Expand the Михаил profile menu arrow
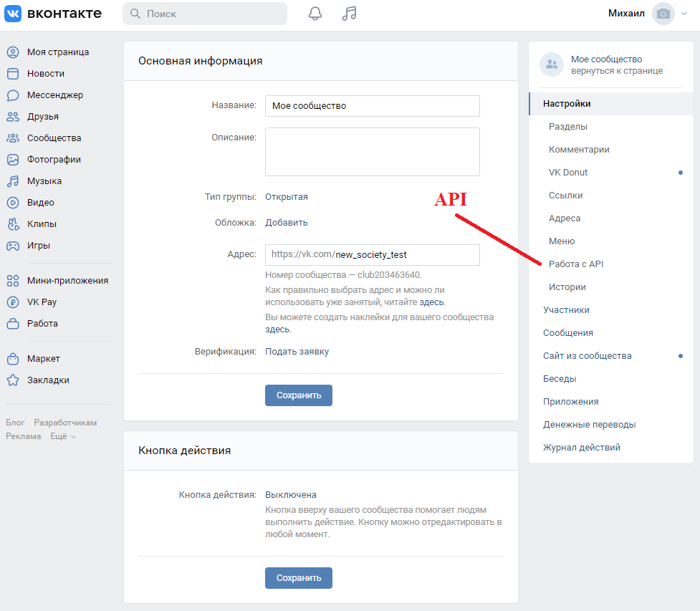The width and height of the screenshot is (700, 611). 685,14
